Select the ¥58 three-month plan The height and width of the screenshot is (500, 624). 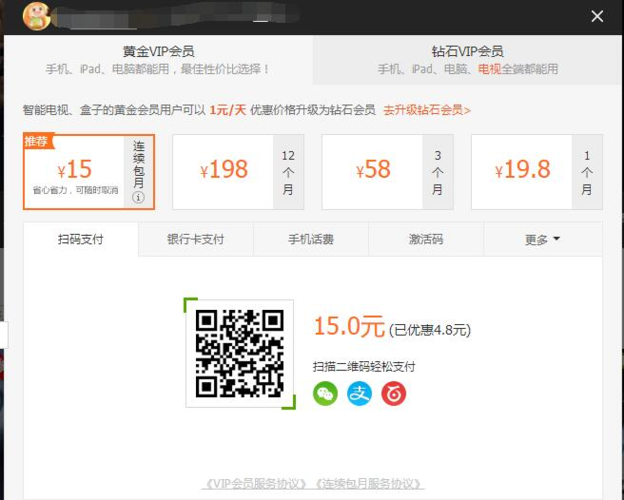[x=372, y=171]
